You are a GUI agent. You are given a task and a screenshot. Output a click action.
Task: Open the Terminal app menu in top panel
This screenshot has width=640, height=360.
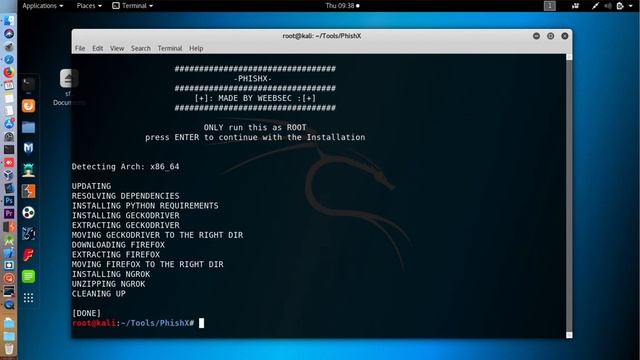(x=133, y=6)
